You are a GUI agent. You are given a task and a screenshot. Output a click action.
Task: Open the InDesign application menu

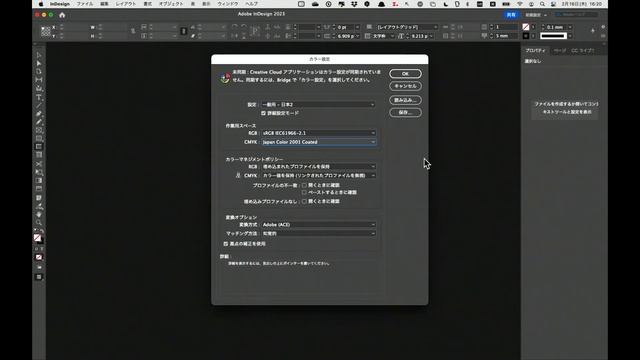point(60,4)
